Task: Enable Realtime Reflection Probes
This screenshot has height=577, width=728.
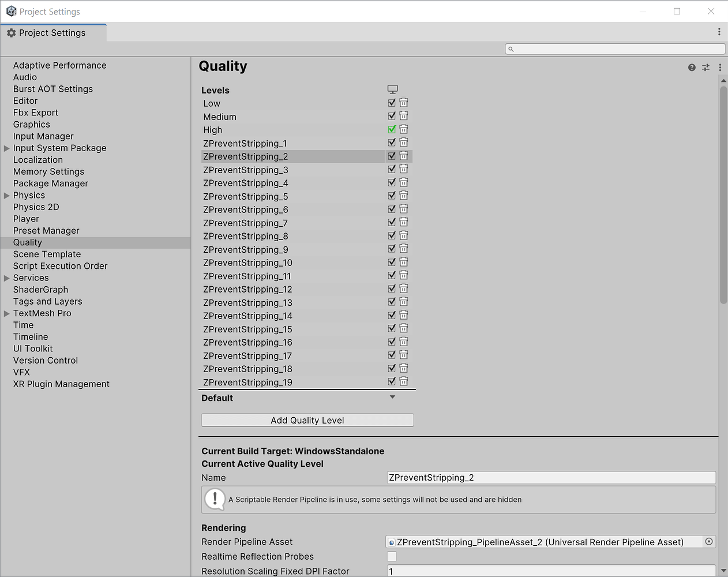Action: (392, 556)
